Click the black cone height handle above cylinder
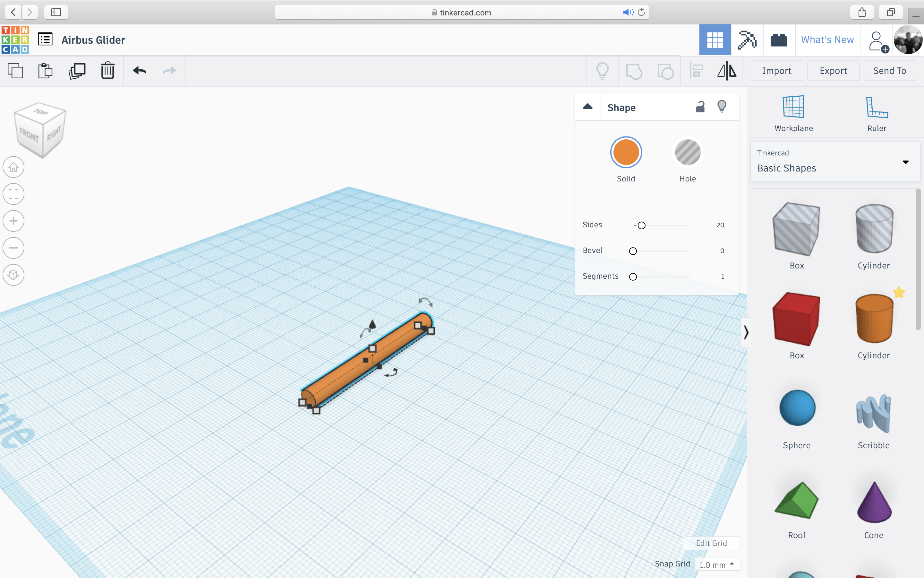The width and height of the screenshot is (924, 578). (x=372, y=324)
